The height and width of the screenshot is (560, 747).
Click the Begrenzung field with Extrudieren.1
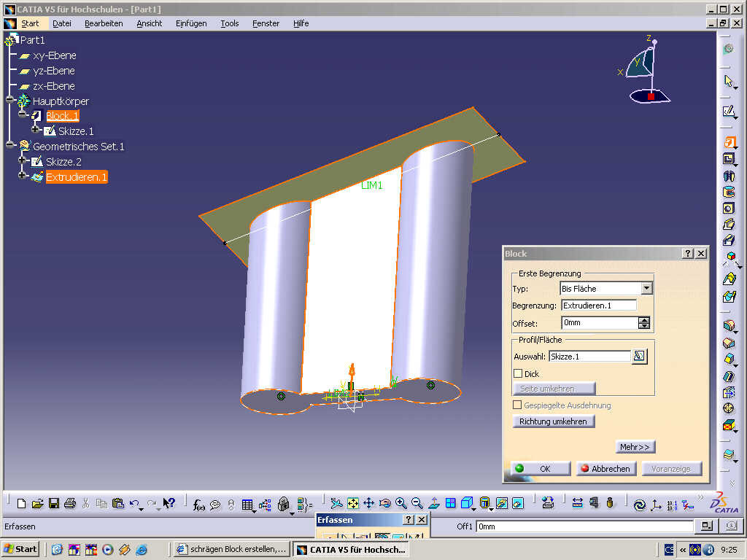599,306
